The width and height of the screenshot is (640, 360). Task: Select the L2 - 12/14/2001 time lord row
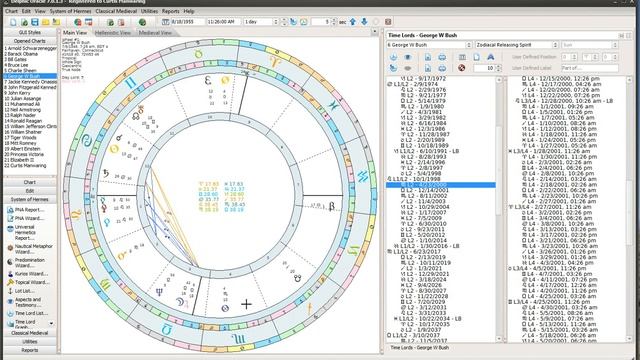425,191
